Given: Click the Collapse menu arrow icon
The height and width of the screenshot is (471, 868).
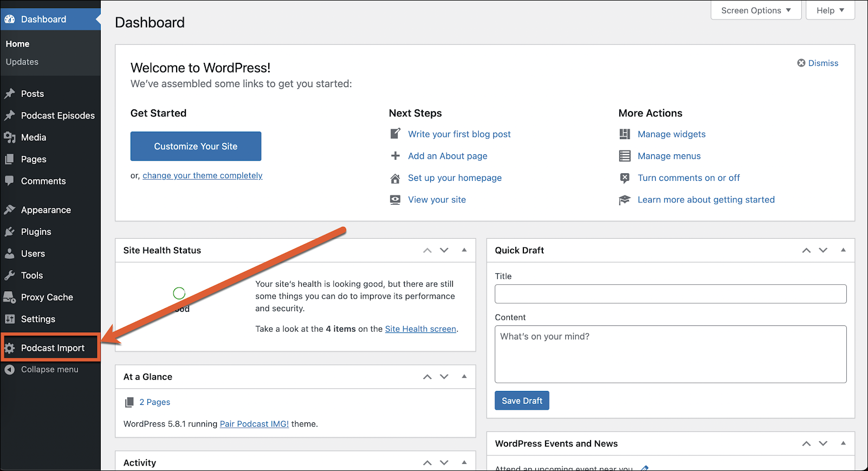Looking at the screenshot, I should click(10, 370).
